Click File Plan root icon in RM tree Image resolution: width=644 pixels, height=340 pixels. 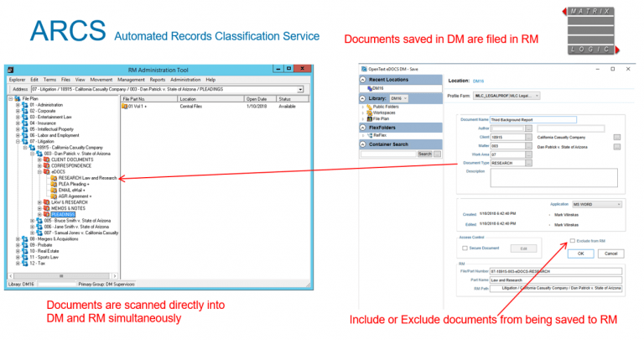click(x=18, y=99)
